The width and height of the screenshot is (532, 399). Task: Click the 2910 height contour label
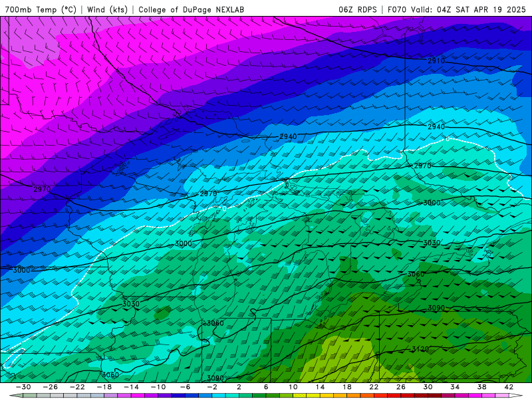click(x=436, y=61)
